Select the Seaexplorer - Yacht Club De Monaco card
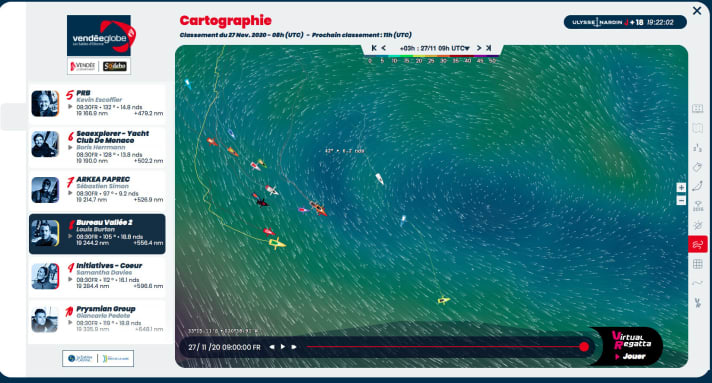712x383 pixels. pos(97,147)
